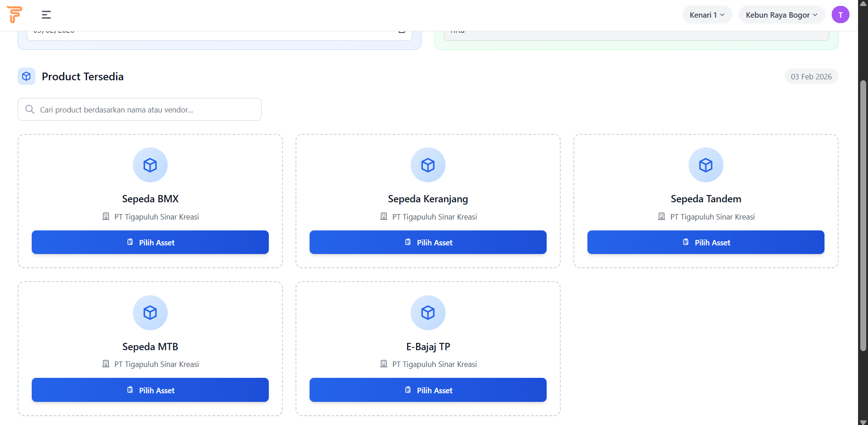Expand the Kenari 1 dropdown
This screenshot has width=868, height=425.
click(707, 15)
